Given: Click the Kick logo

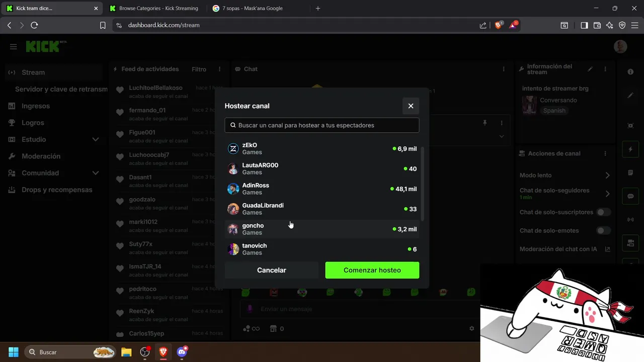Looking at the screenshot, I should 46,46.
